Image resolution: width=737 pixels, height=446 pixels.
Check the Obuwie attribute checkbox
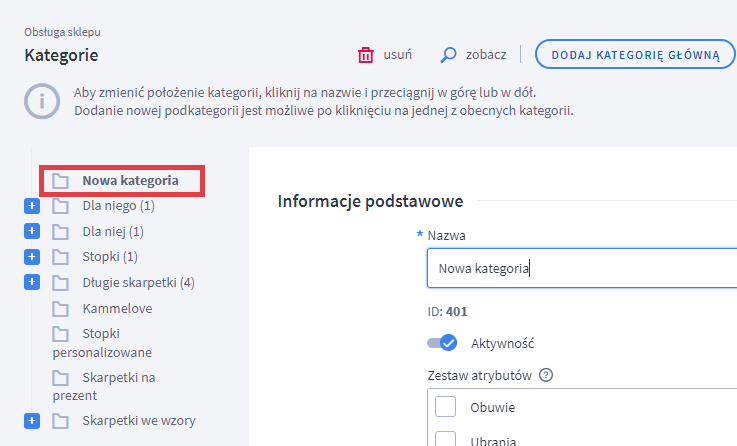445,407
